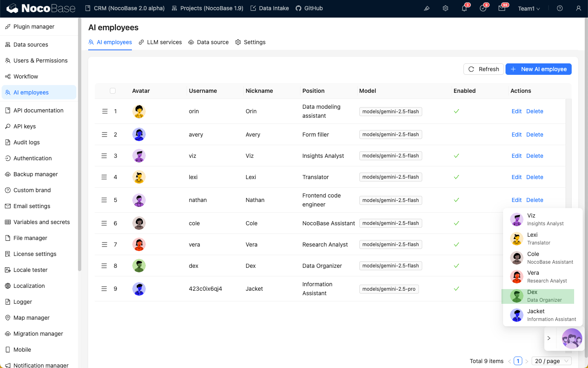This screenshot has height=368, width=588.
Task: Click the drag handle icon for orin row
Action: tap(105, 111)
